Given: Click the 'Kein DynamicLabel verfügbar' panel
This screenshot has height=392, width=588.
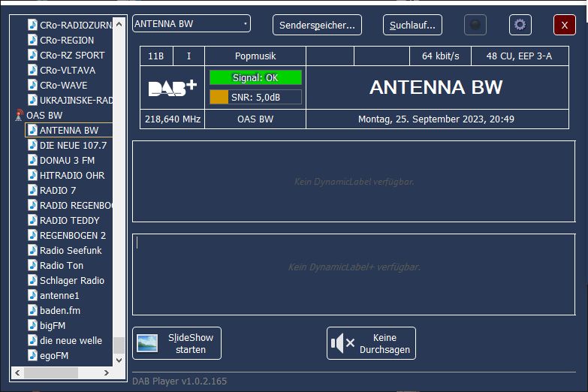Looking at the screenshot, I should (x=354, y=182).
